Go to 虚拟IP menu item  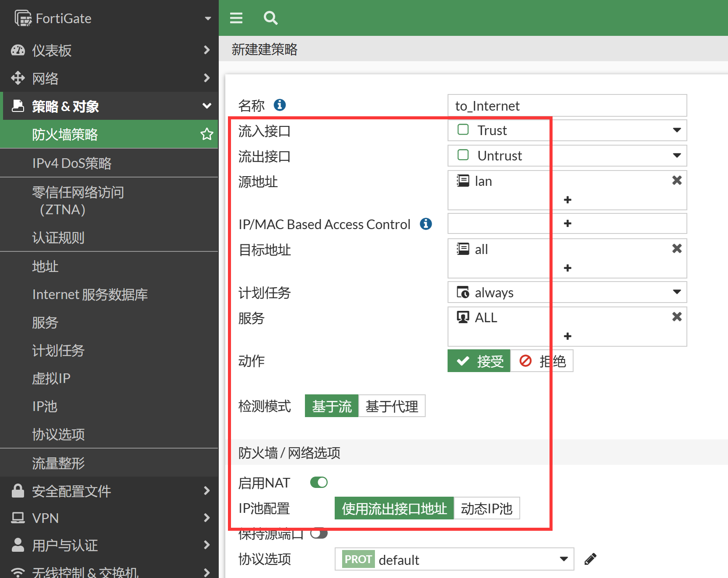(x=51, y=378)
